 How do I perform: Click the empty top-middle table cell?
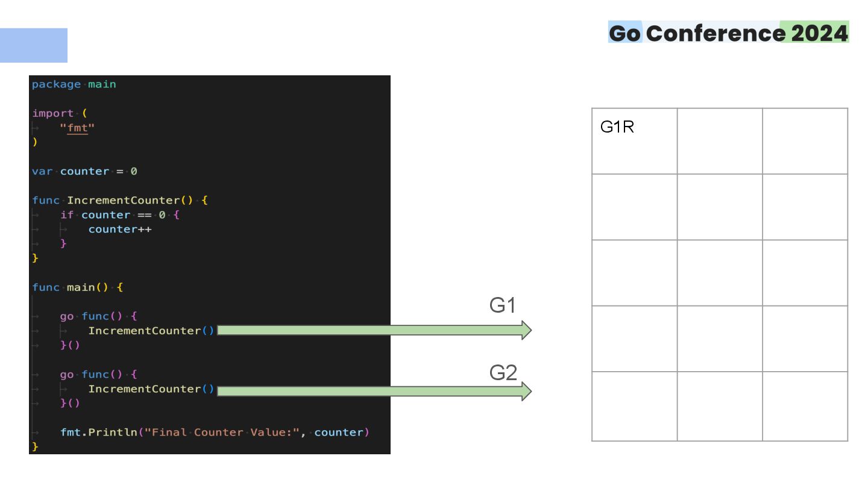(x=720, y=142)
